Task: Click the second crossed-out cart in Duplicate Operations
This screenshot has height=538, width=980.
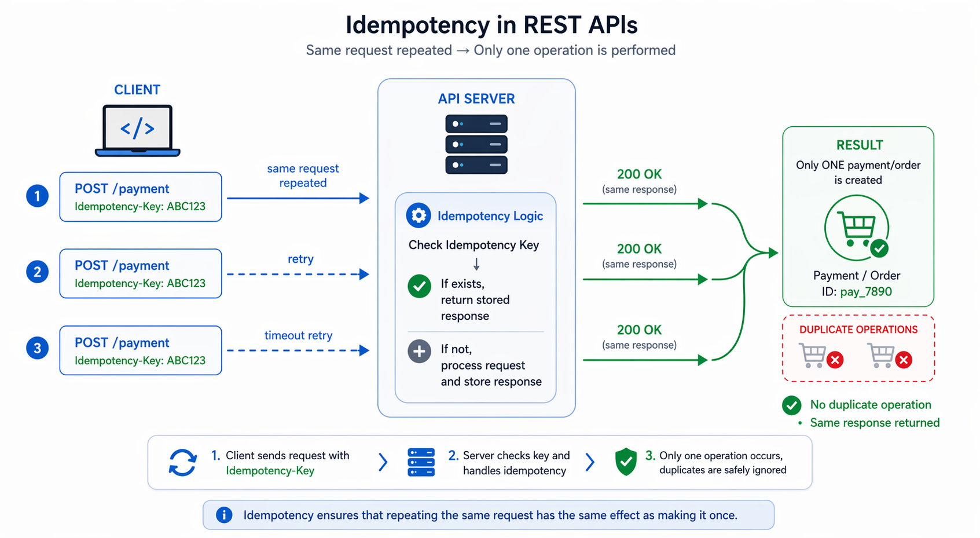Action: tap(890, 356)
